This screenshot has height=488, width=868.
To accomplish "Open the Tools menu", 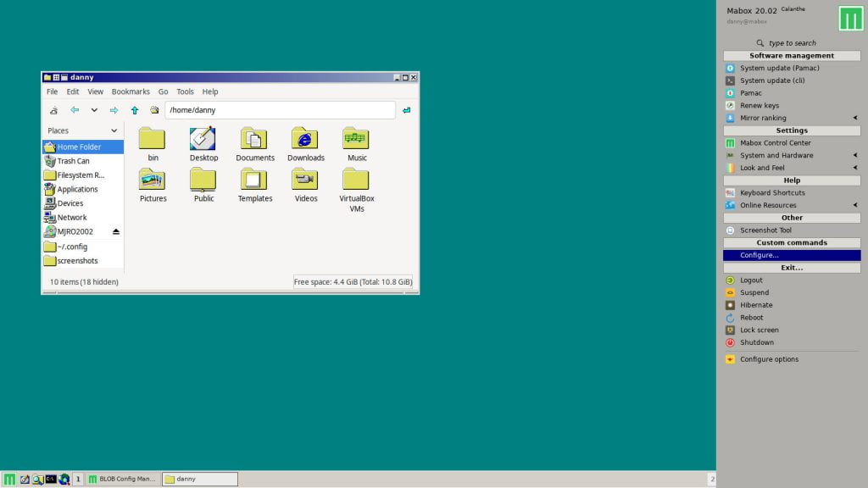I will 185,91.
